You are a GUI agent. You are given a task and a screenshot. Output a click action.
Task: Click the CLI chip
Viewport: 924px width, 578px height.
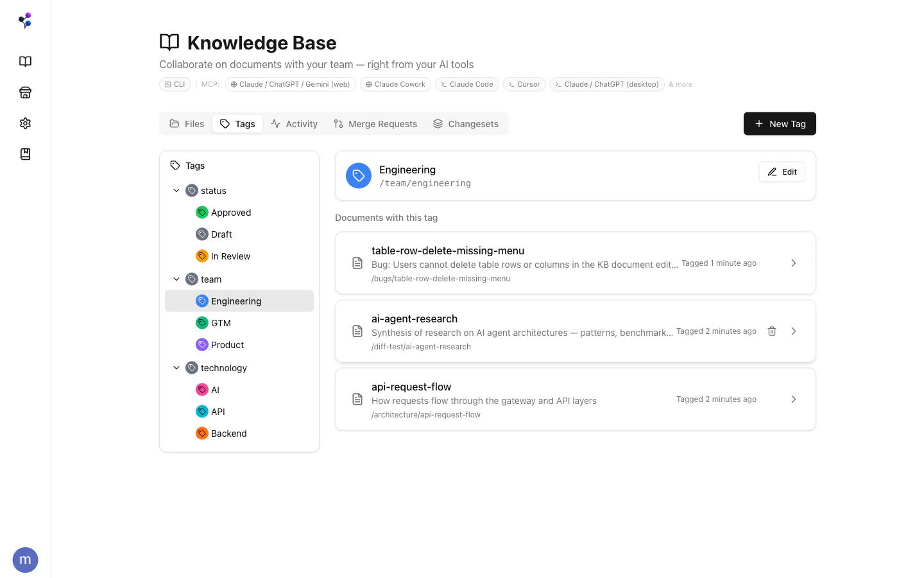(175, 84)
